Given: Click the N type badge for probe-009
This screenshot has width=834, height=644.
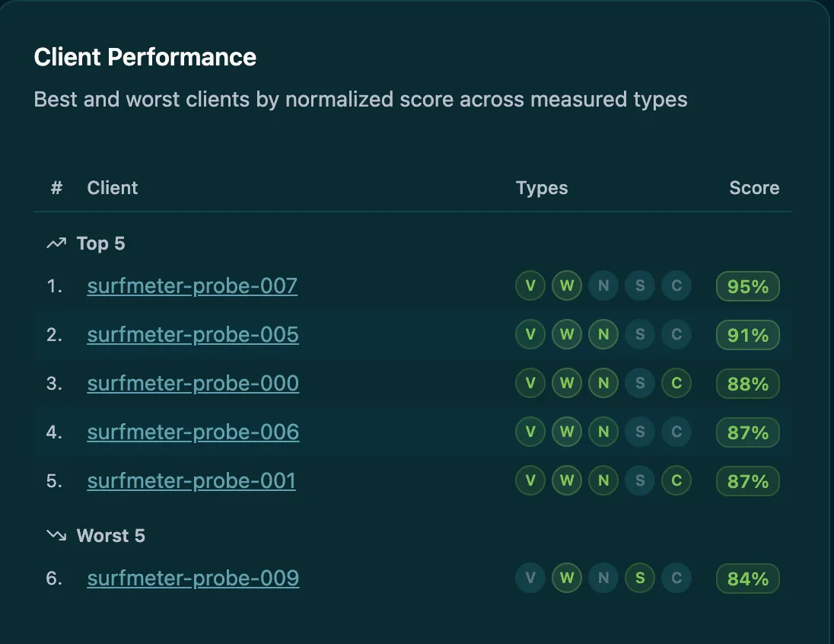Looking at the screenshot, I should pos(603,578).
